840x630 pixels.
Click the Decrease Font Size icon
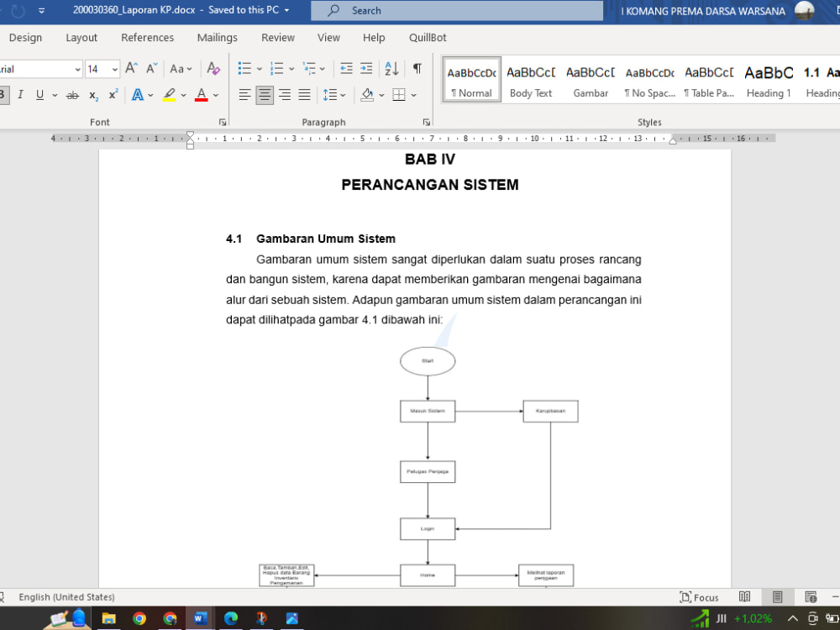[x=151, y=69]
